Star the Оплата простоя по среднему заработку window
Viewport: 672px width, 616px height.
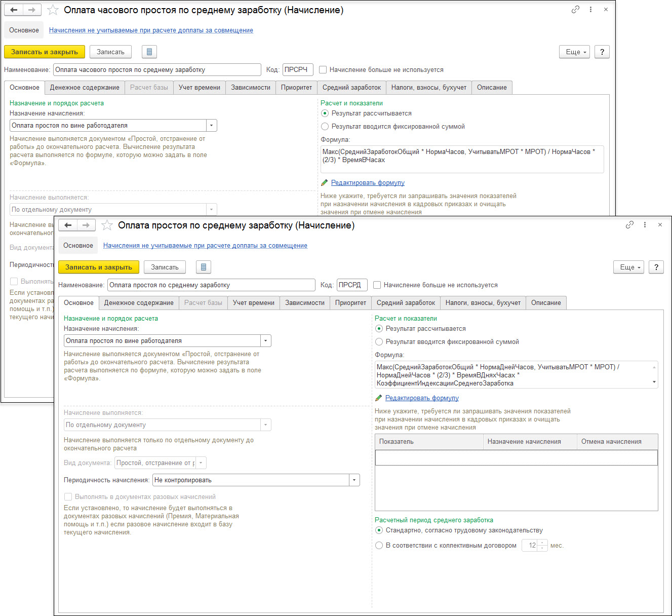[x=107, y=225]
